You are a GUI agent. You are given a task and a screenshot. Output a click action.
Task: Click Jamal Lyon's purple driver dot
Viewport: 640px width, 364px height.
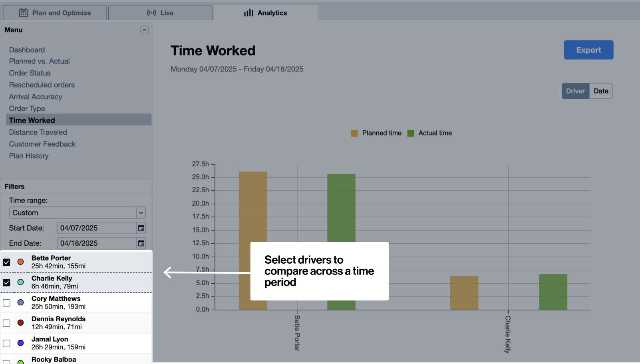coord(20,343)
